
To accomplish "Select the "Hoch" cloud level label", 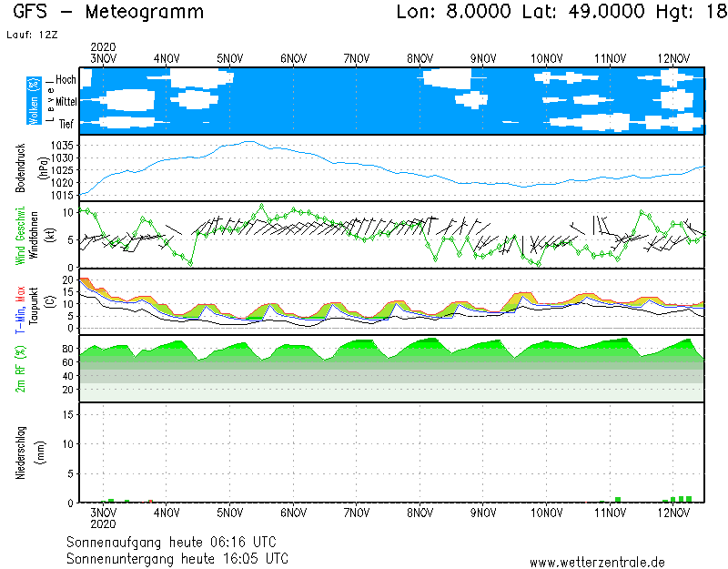I will (66, 80).
